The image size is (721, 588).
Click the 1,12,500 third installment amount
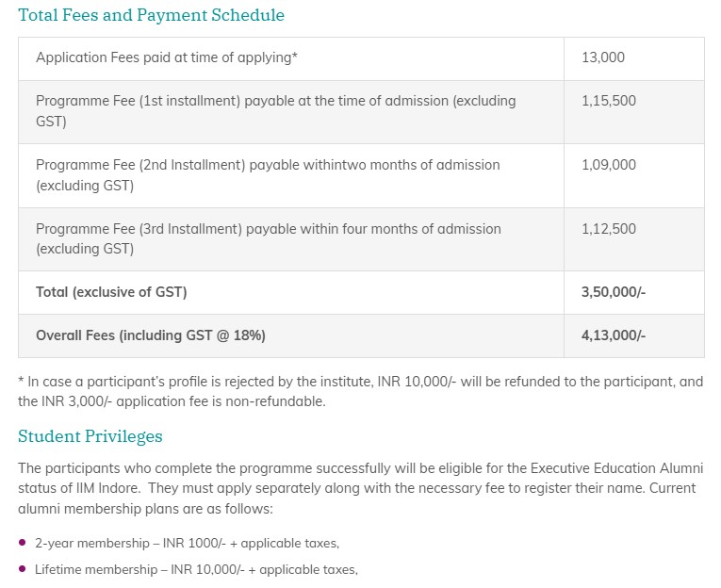click(609, 229)
